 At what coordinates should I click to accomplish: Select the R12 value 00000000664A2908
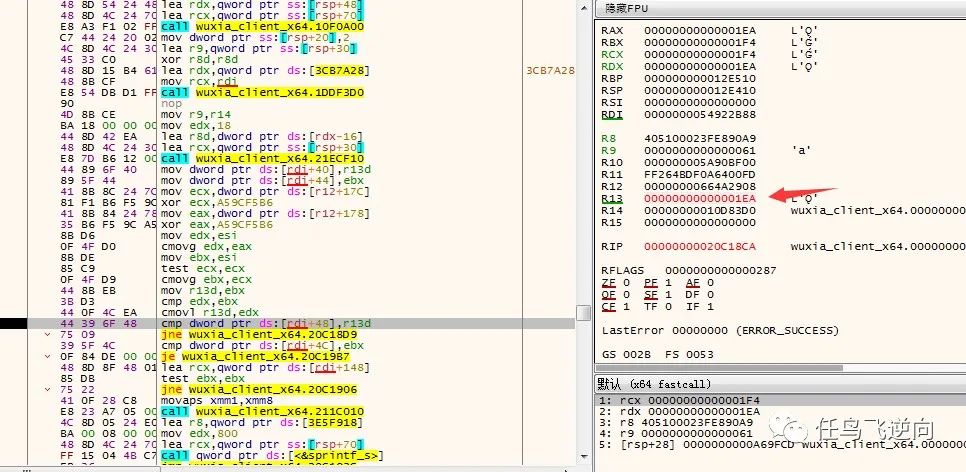pos(700,187)
